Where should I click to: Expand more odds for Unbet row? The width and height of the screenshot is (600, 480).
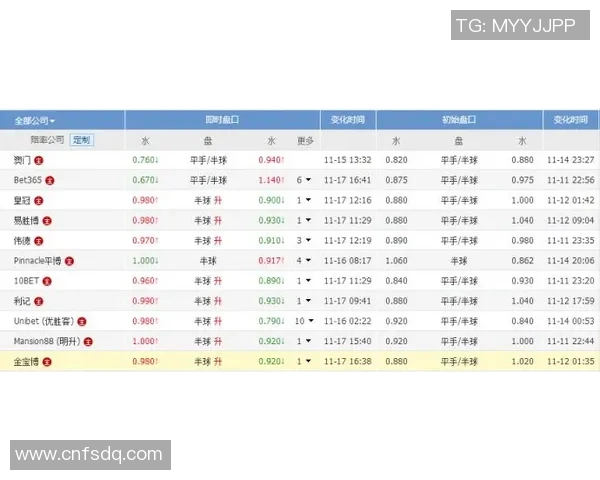(x=304, y=321)
